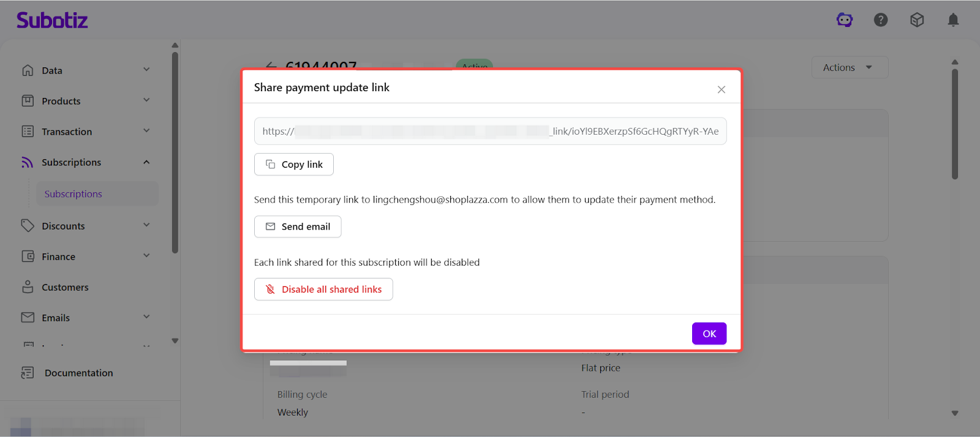Click the chatbot assistant icon in header

click(x=845, y=20)
